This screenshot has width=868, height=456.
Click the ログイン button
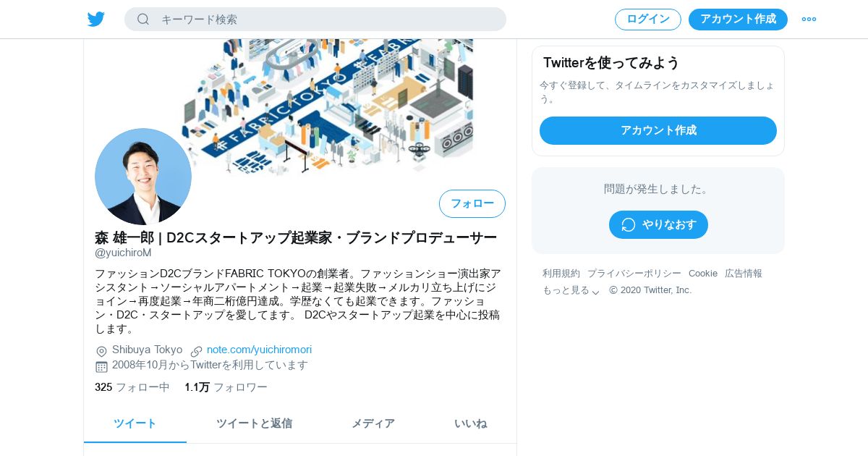pyautogui.click(x=648, y=20)
